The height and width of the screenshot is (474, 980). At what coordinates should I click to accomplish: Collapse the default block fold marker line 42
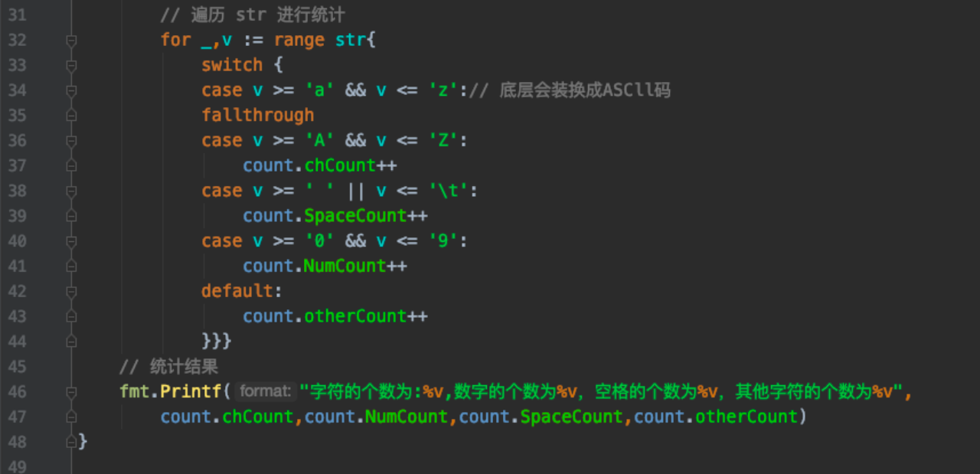[x=71, y=292]
